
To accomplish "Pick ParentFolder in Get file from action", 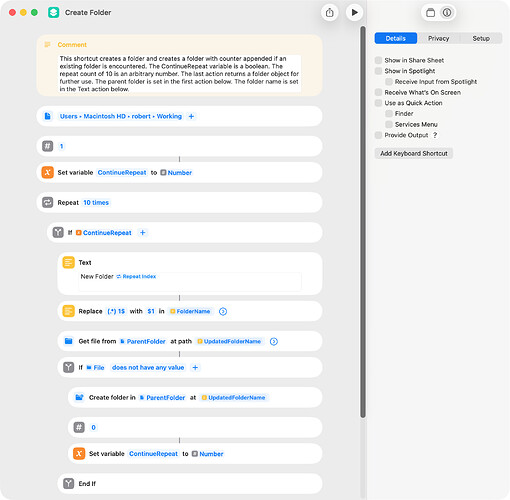I will [143, 341].
